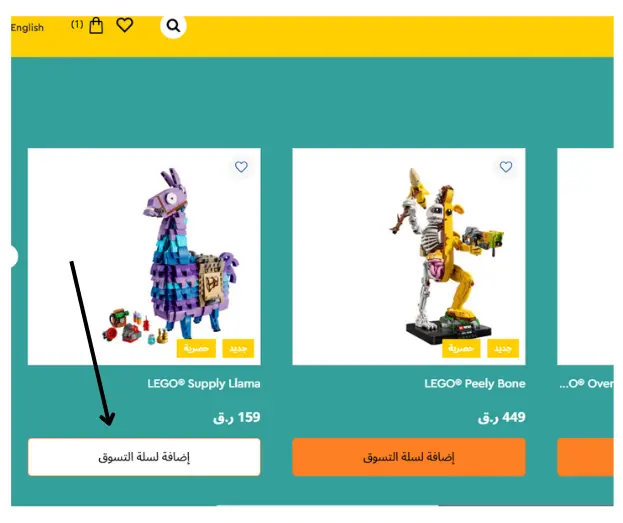Open the truncated third product title
Viewport: 623px width, 523px height.
click(586, 384)
